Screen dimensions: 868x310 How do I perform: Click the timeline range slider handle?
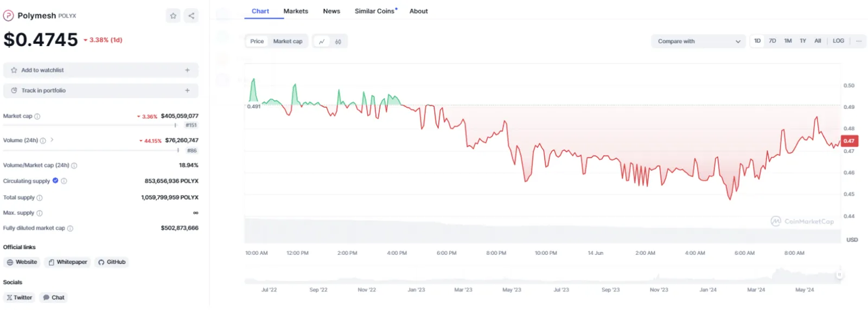point(839,275)
